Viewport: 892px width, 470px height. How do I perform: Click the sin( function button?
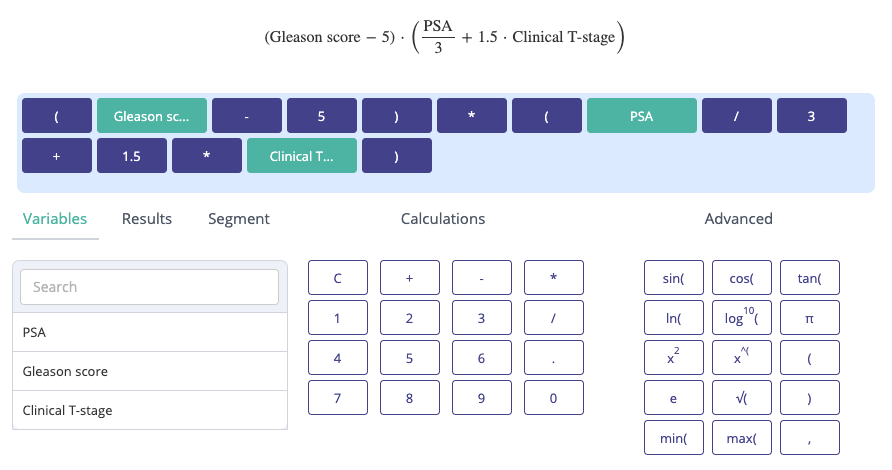click(674, 278)
